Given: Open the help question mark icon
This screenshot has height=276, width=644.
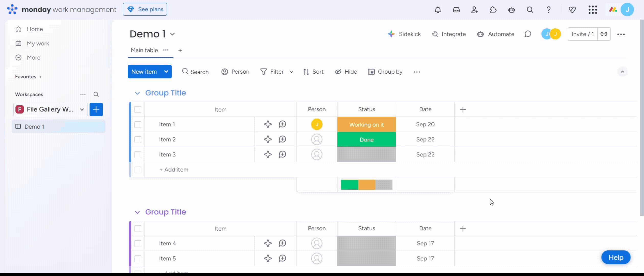Looking at the screenshot, I should tap(548, 10).
